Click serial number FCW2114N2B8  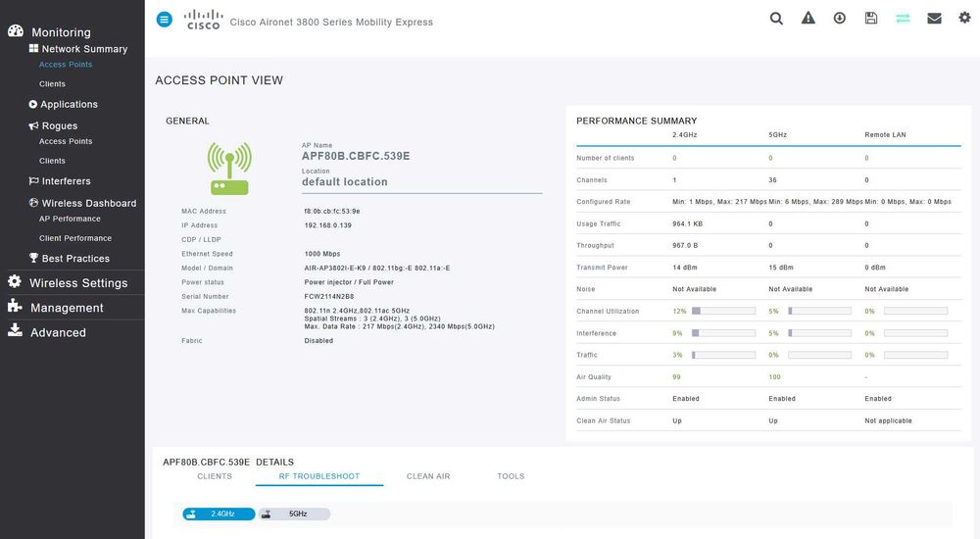click(x=328, y=296)
